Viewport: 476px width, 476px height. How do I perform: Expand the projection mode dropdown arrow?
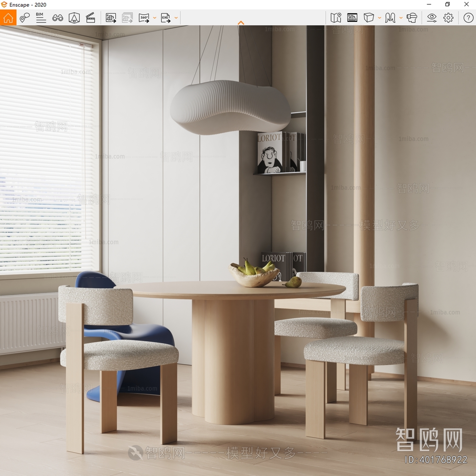380,18
